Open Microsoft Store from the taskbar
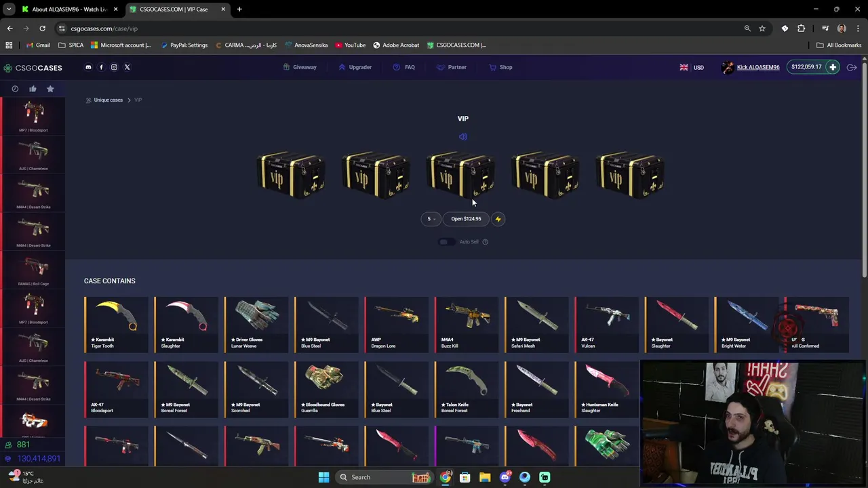868x488 pixels. (x=465, y=477)
